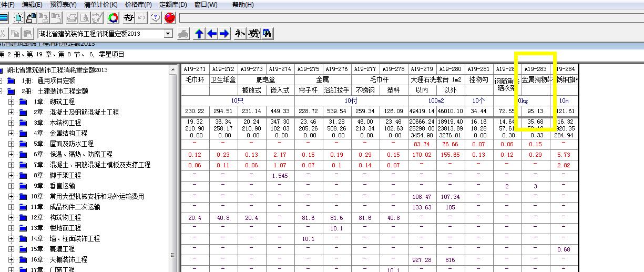644x272 pixels.
Task: Select tree item 14章: 墙、柱面装饰工程
Action: point(66,238)
